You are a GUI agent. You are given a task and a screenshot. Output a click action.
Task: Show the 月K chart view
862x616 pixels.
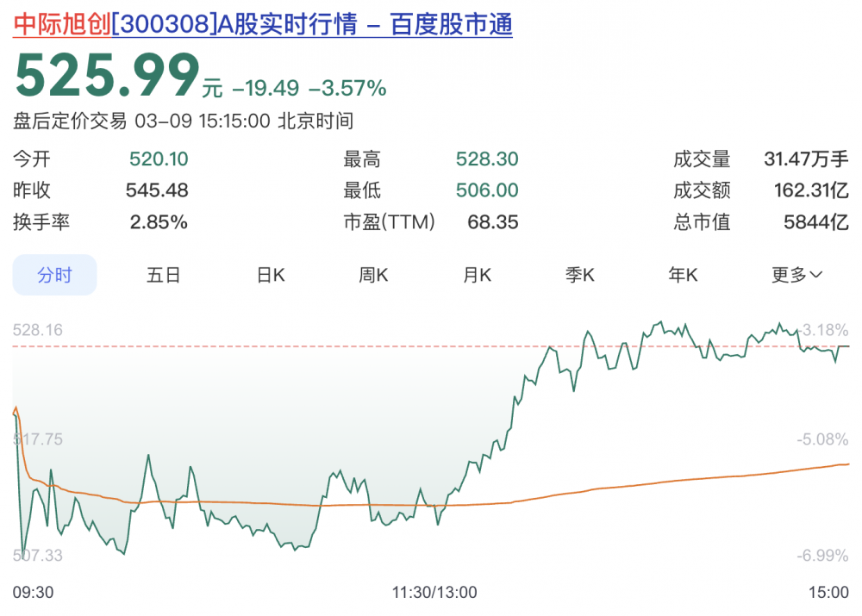477,275
